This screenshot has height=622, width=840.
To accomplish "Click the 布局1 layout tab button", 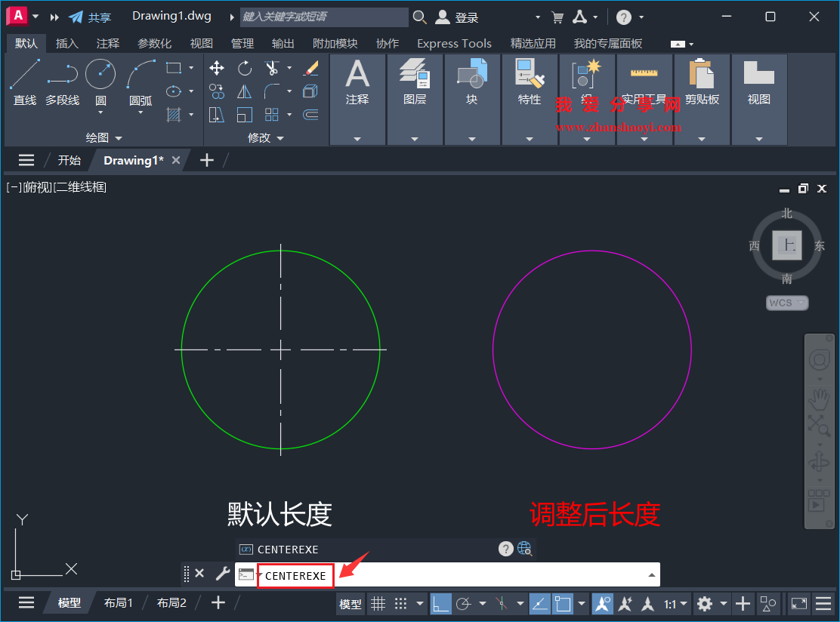I will [119, 602].
